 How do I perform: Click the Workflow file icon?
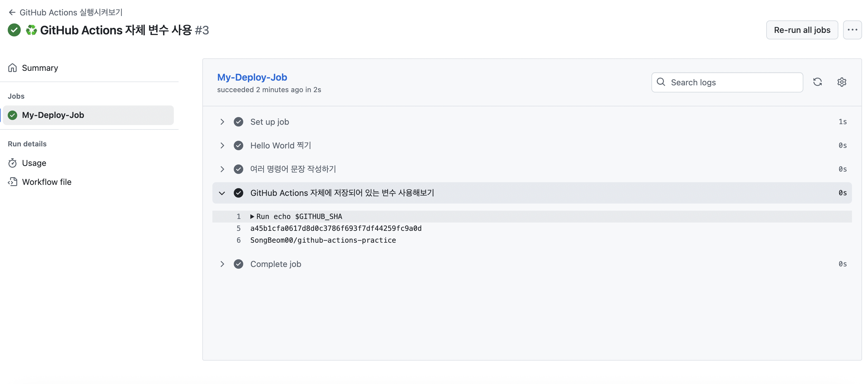[12, 182]
